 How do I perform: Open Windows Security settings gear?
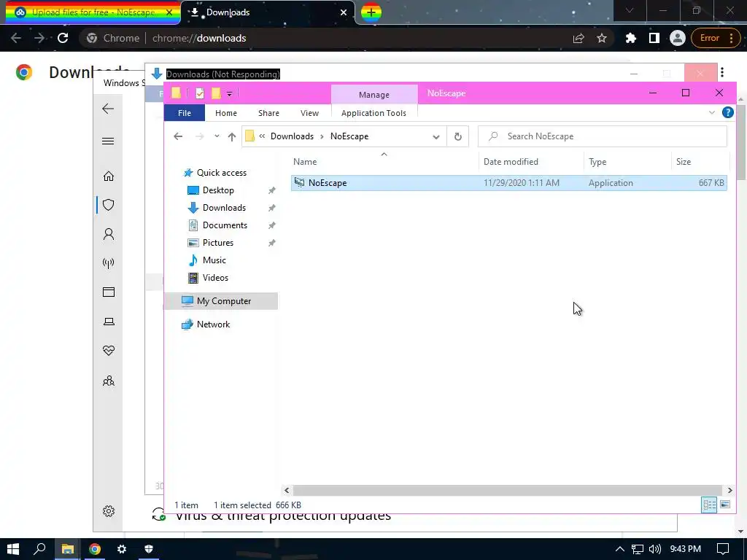tap(109, 511)
